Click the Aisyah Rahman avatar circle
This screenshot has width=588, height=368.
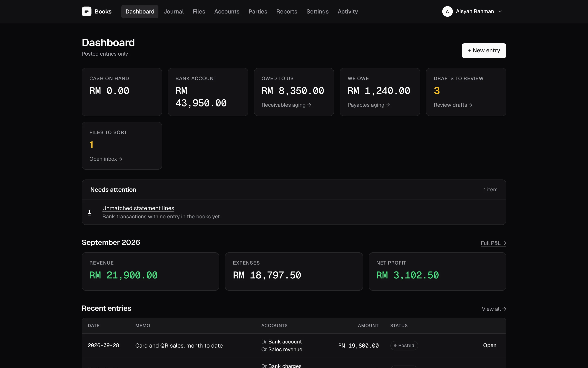click(447, 11)
